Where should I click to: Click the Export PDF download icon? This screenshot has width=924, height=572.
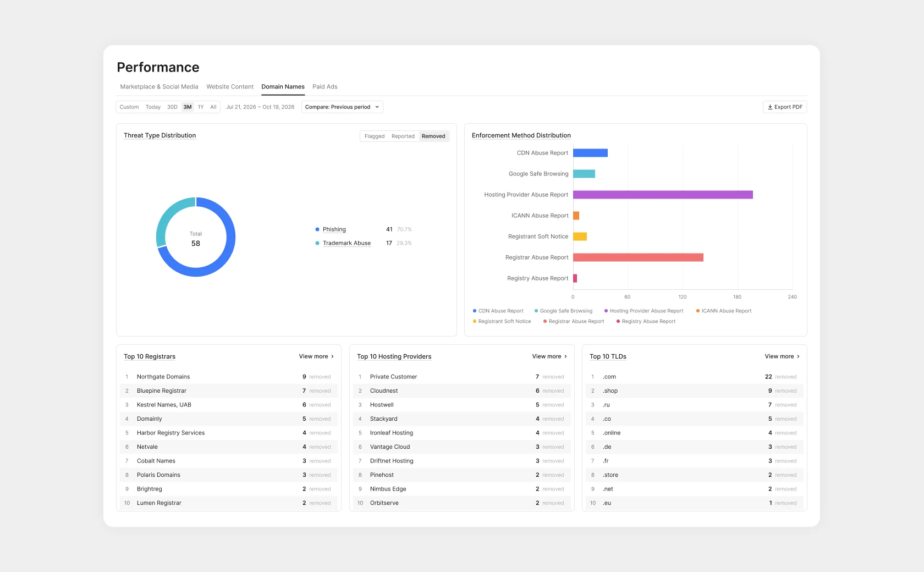(x=770, y=107)
